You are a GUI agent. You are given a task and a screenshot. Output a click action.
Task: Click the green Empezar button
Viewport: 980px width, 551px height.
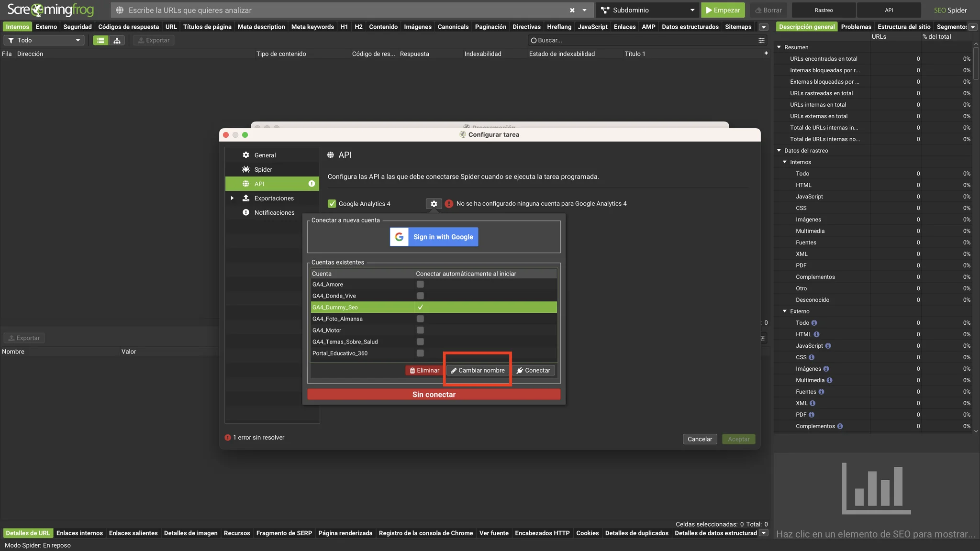(723, 10)
